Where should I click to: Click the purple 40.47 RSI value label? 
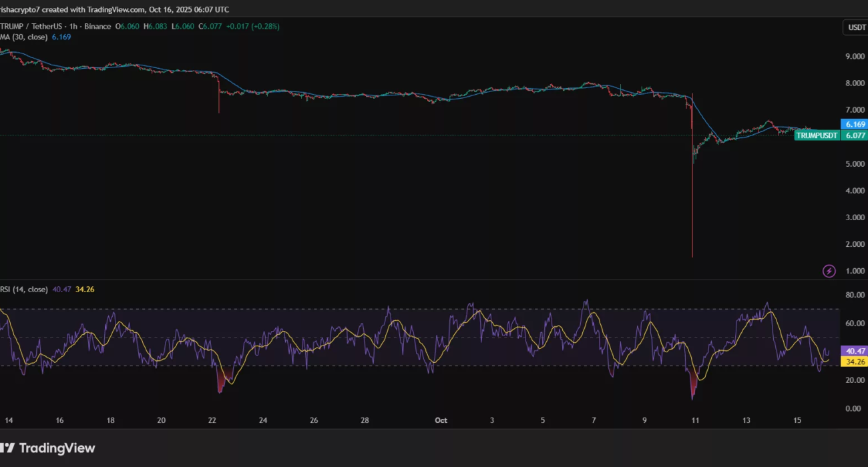pyautogui.click(x=855, y=351)
